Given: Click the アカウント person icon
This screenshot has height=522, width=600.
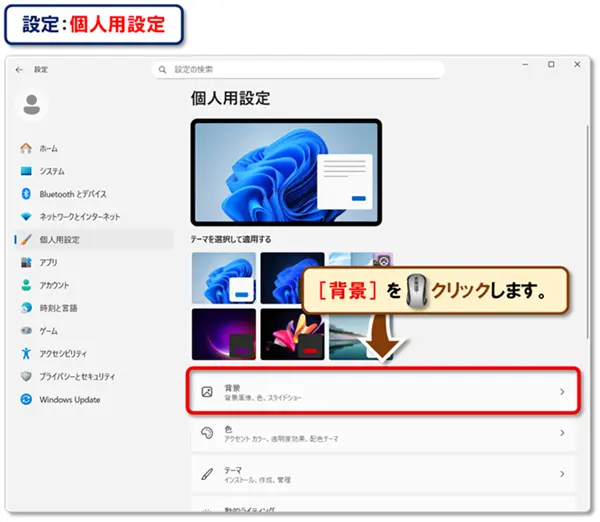Looking at the screenshot, I should click(x=26, y=285).
